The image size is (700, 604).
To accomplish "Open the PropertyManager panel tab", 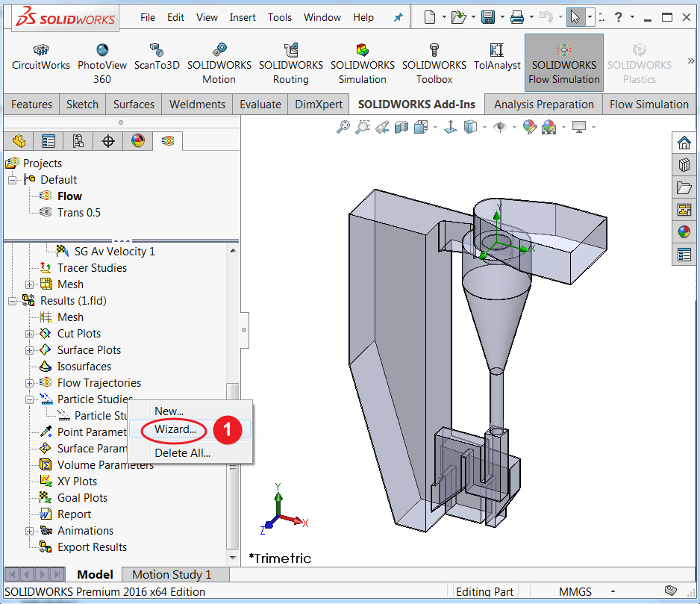I will [x=49, y=141].
